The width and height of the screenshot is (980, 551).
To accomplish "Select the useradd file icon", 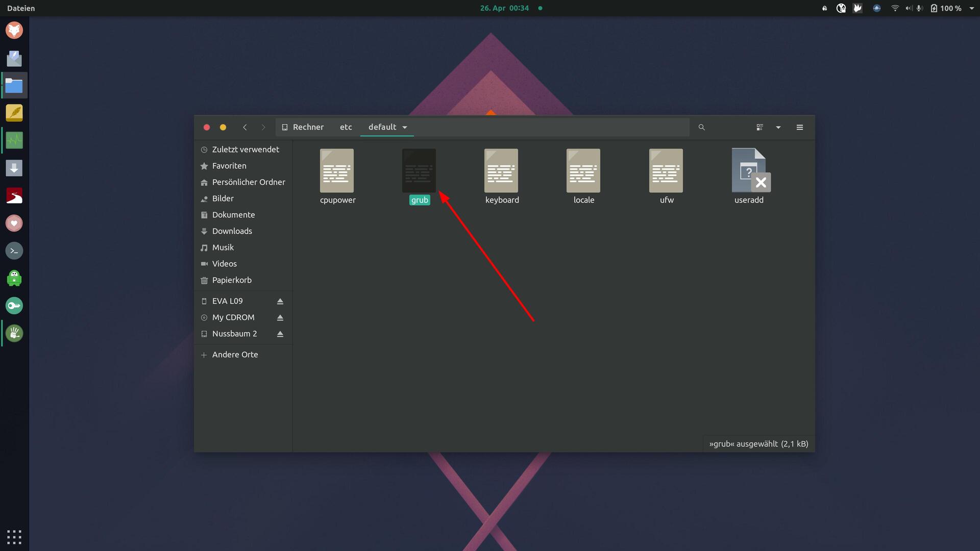I will [x=749, y=171].
